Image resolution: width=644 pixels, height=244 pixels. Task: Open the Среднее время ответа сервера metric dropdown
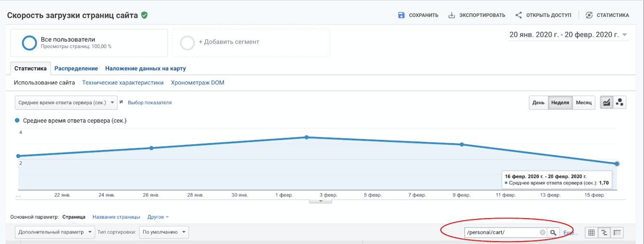click(66, 103)
